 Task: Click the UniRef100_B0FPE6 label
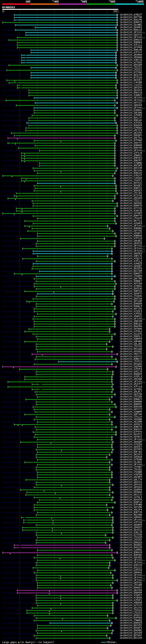click(x=131, y=618)
